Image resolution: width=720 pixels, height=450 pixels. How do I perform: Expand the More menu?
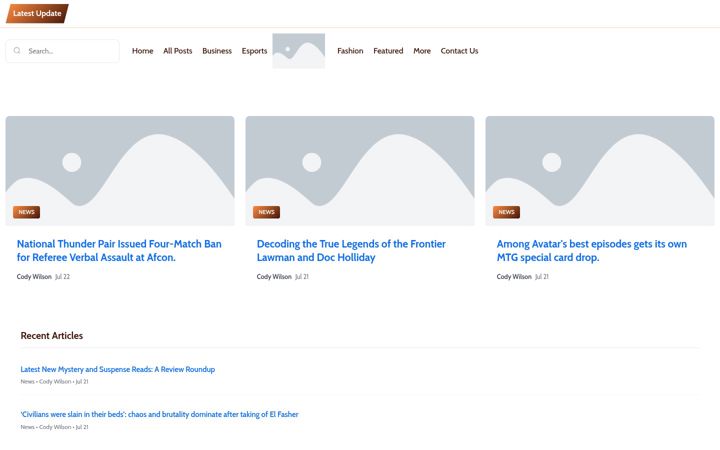[422, 51]
